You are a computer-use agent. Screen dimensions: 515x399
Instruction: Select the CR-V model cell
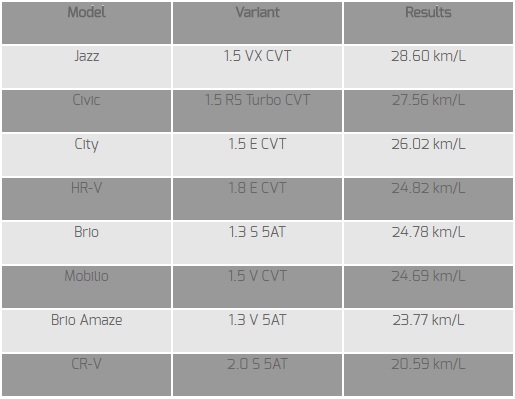click(x=86, y=375)
